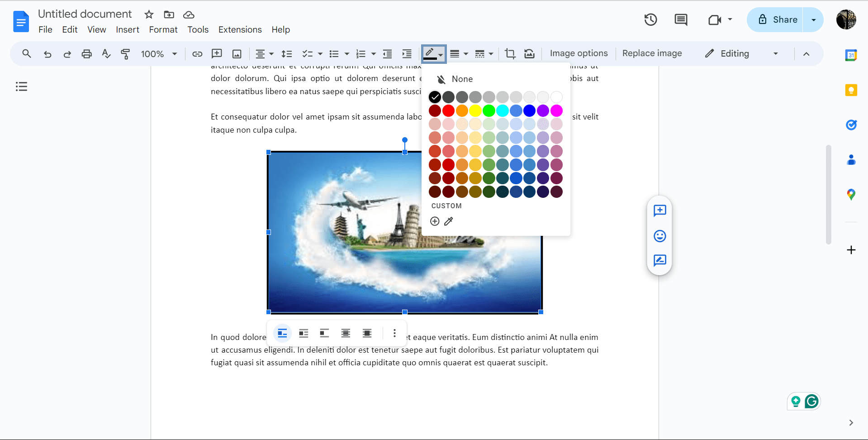The width and height of the screenshot is (868, 440).
Task: Select the Crop image tool
Action: tap(510, 53)
